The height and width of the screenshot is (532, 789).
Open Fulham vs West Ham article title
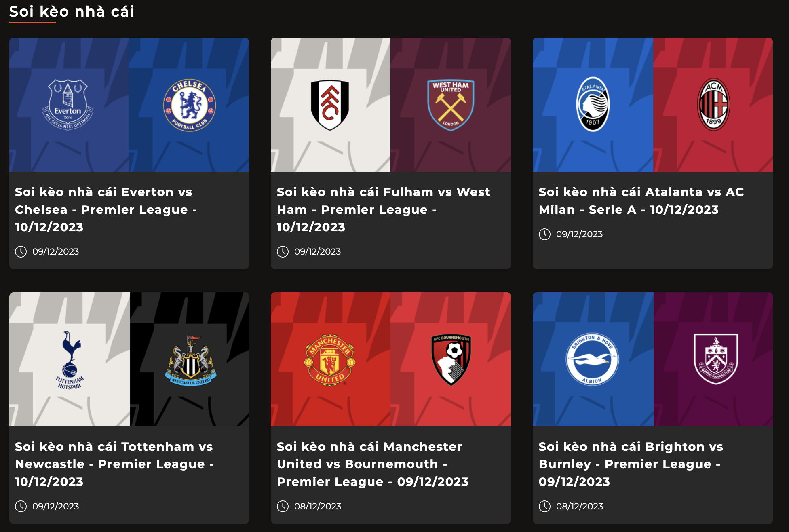pos(383,209)
